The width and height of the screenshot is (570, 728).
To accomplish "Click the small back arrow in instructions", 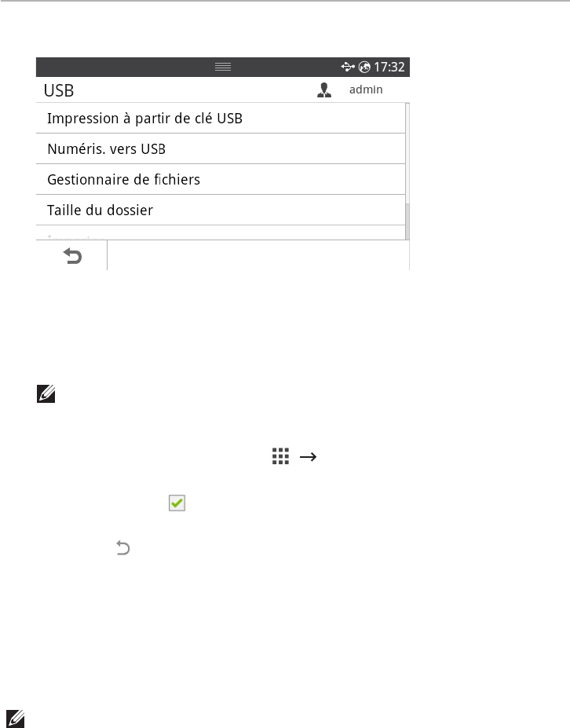I will click(x=123, y=549).
